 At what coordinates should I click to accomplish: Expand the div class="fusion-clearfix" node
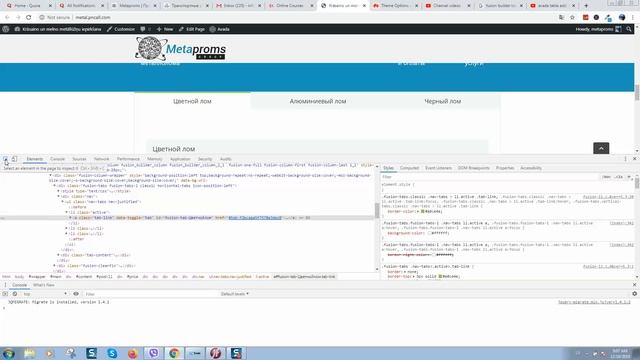tap(54, 266)
